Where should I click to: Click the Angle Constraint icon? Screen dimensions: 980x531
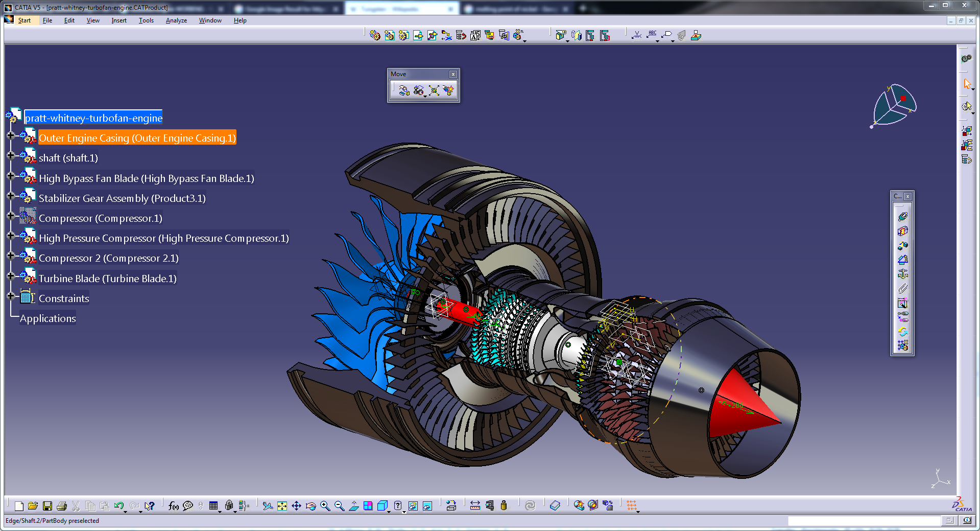click(902, 260)
